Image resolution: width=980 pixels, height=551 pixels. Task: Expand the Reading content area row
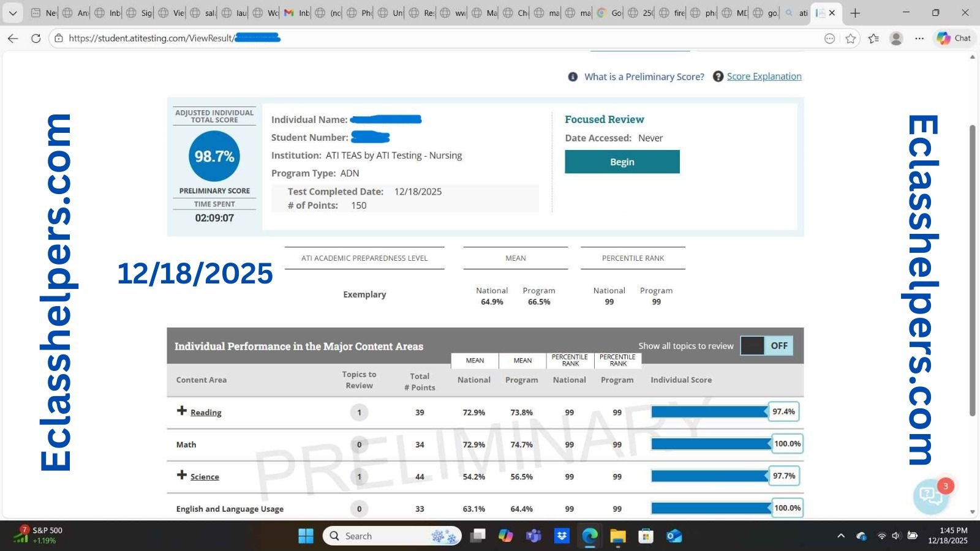(x=182, y=411)
